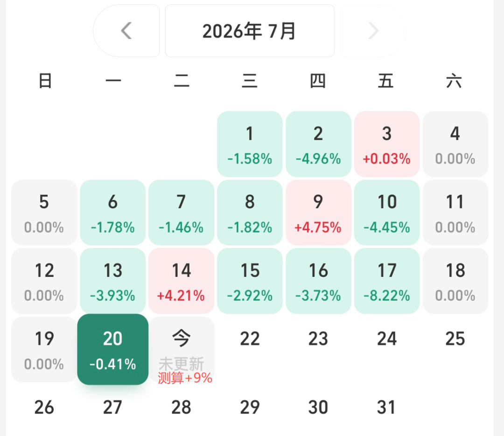This screenshot has width=504, height=436.
Task: Select July 13 showing -3.93%
Action: (x=113, y=281)
